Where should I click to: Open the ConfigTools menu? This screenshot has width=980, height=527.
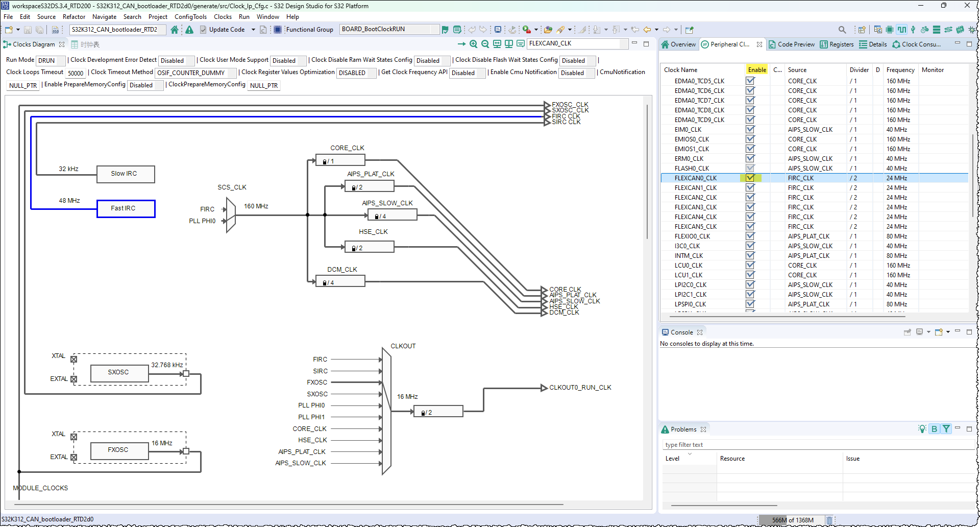(x=190, y=17)
